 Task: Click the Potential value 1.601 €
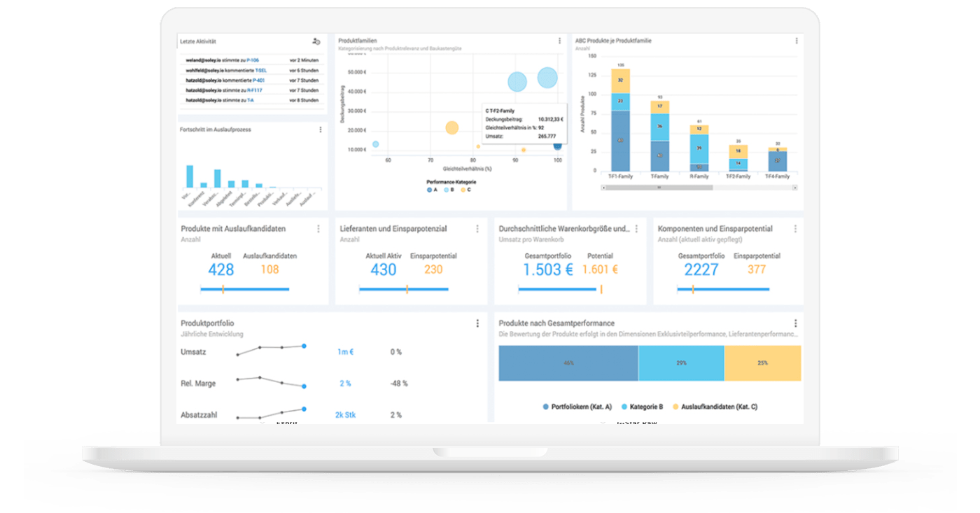pyautogui.click(x=600, y=269)
